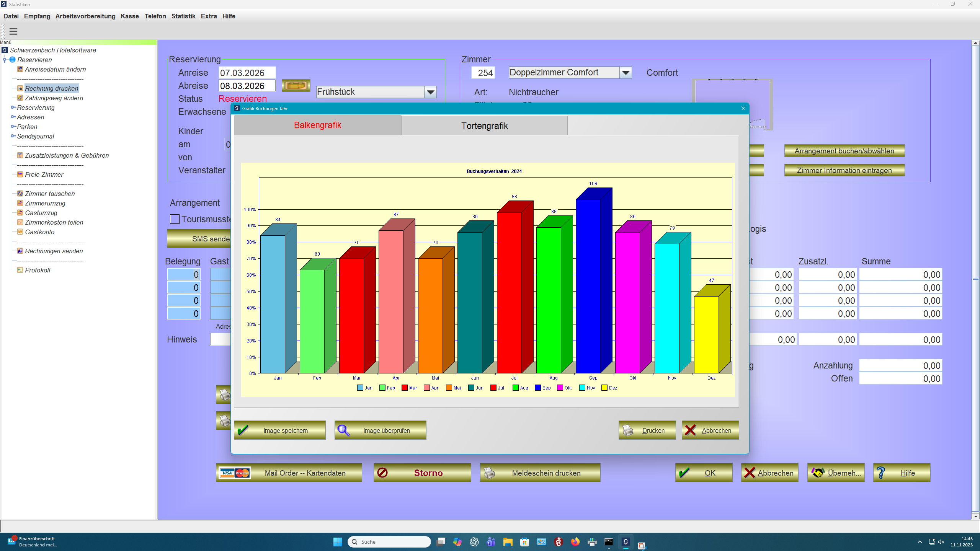Click the question mark icon on Hilfe

881,473
